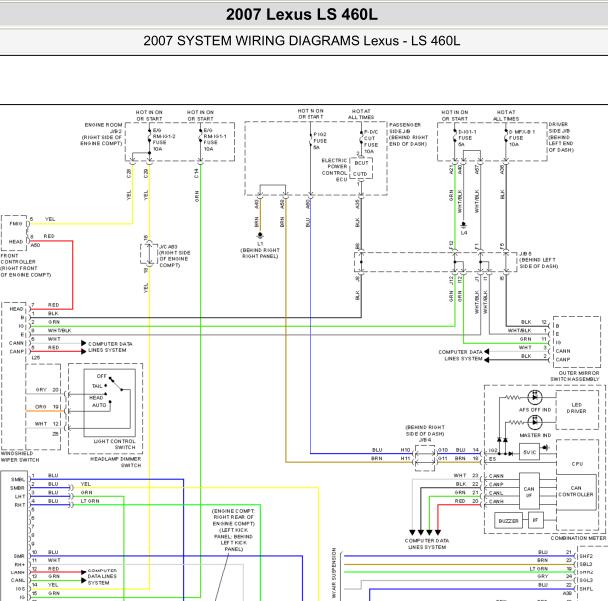Viewport: 608px width, 601px height.
Task: Click the engine compt right rear location note
Action: click(233, 530)
